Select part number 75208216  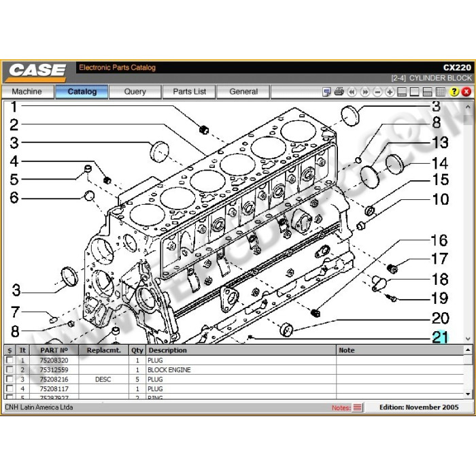(x=54, y=379)
